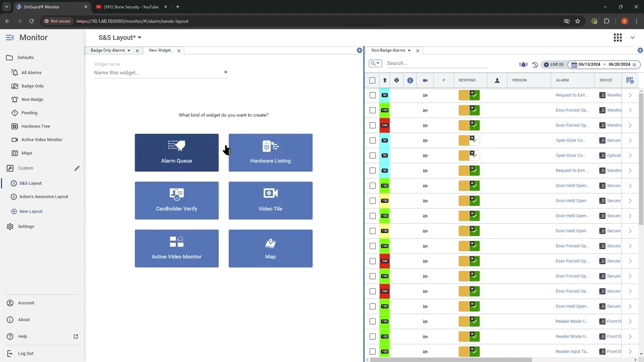The width and height of the screenshot is (644, 362).
Task: Switch to the New Widget... tab
Action: tap(161, 50)
